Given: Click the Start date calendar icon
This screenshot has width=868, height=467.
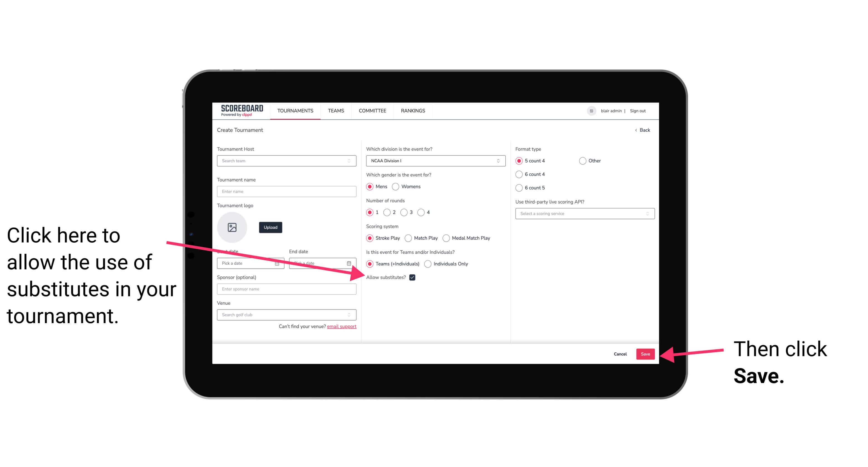Looking at the screenshot, I should click(x=279, y=263).
